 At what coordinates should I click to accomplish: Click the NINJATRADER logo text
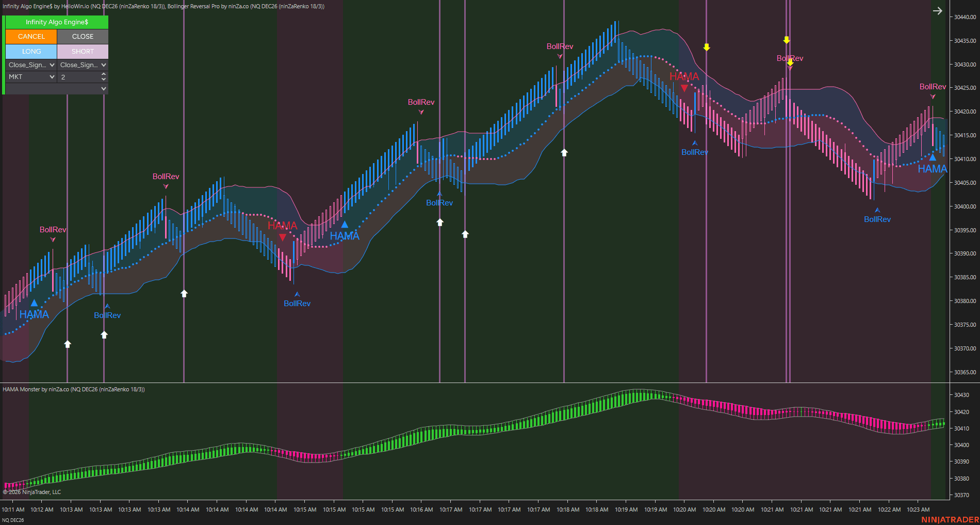(950, 520)
